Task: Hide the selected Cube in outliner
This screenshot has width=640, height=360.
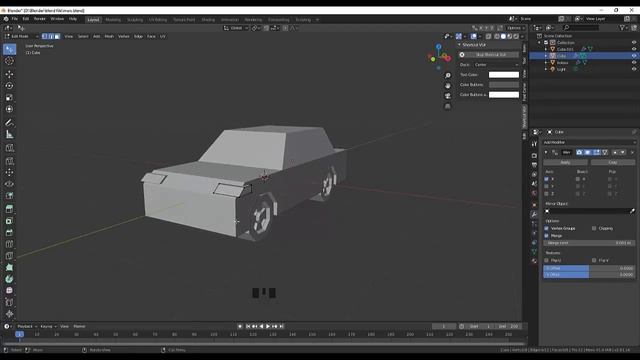Action: (x=634, y=56)
